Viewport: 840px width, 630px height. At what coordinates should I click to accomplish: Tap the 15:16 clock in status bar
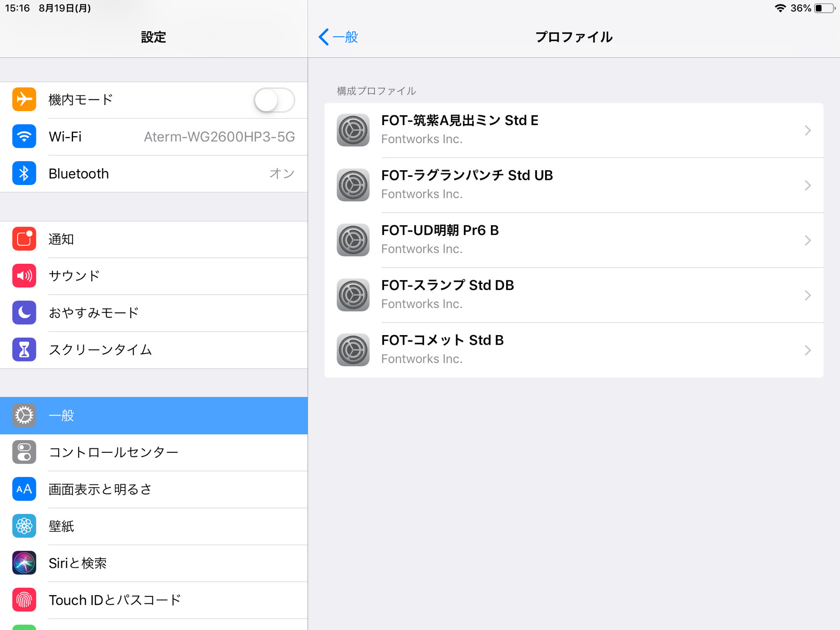[17, 8]
